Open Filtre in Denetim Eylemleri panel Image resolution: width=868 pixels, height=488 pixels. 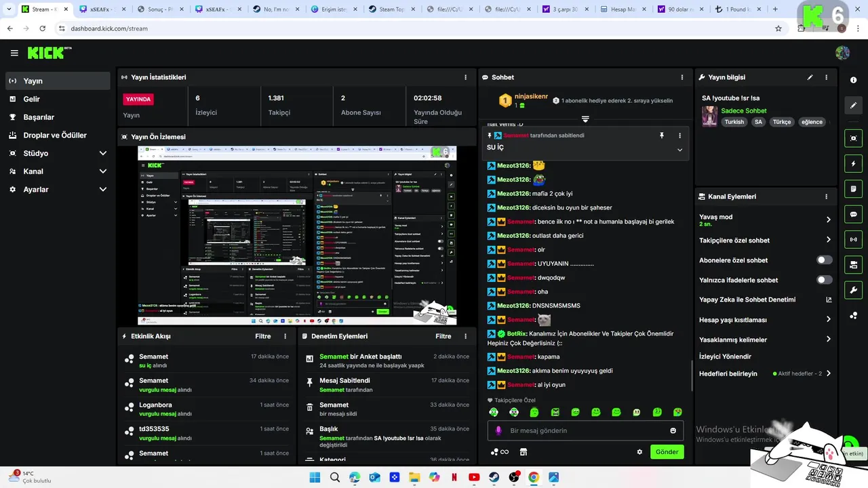[x=443, y=336]
